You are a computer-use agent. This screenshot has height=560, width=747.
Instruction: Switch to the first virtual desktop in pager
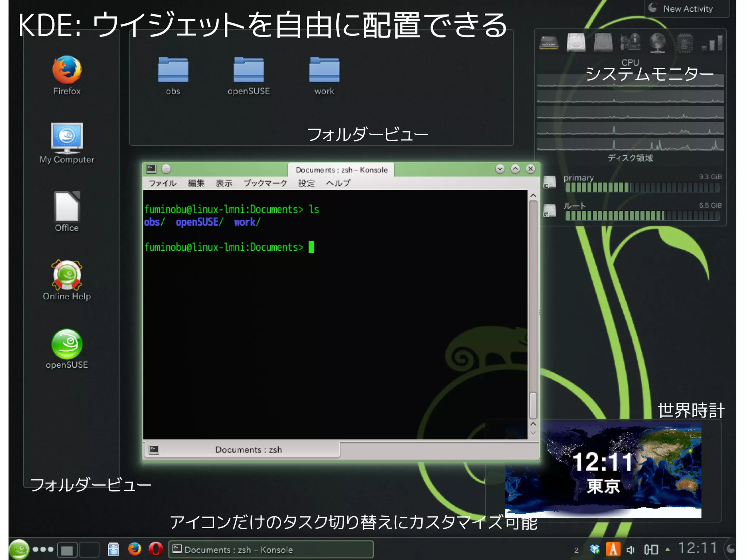pyautogui.click(x=67, y=549)
